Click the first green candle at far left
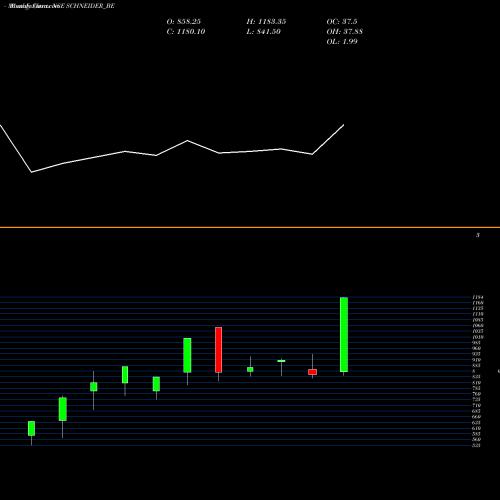500x500 pixels. [x=31, y=428]
